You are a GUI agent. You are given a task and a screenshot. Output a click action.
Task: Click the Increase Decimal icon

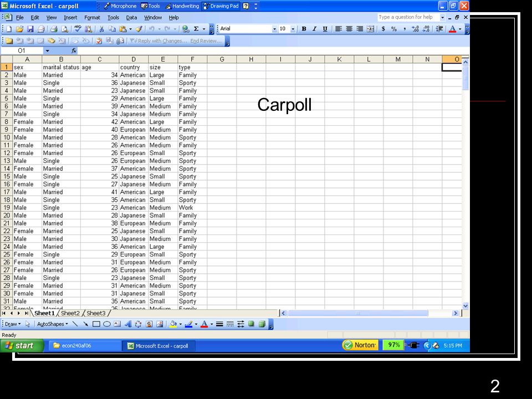coord(415,29)
